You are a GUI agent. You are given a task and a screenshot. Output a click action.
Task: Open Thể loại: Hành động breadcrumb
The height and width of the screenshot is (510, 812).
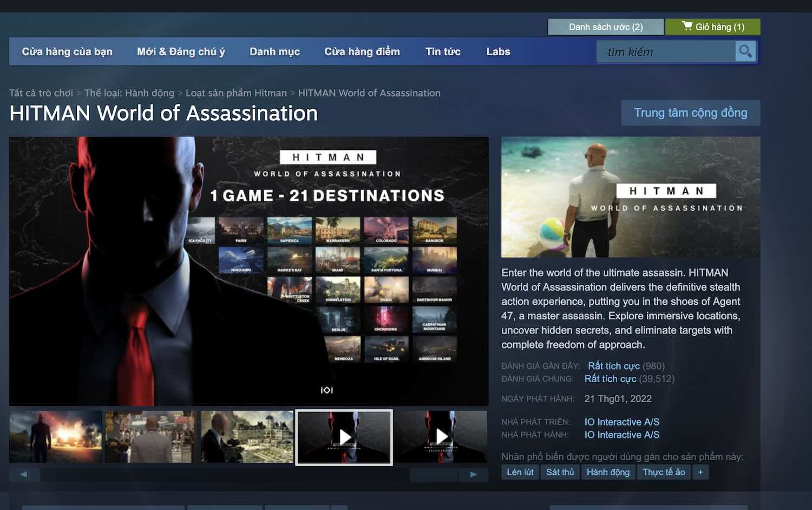pos(129,93)
